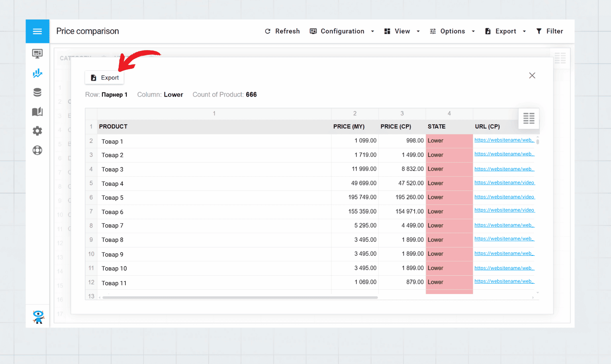Select the database icon in sidebar
This screenshot has height=364, width=611.
pos(37,92)
